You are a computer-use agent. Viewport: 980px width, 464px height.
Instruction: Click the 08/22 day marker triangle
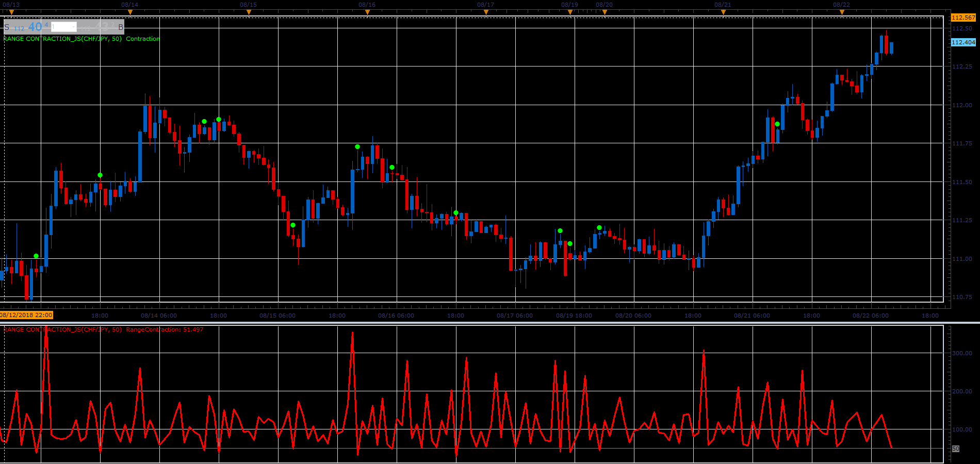(x=842, y=12)
